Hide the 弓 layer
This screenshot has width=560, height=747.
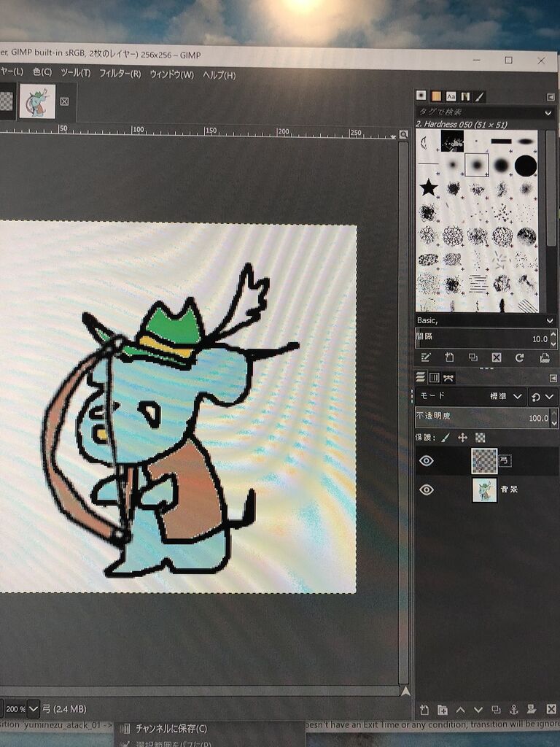click(426, 461)
